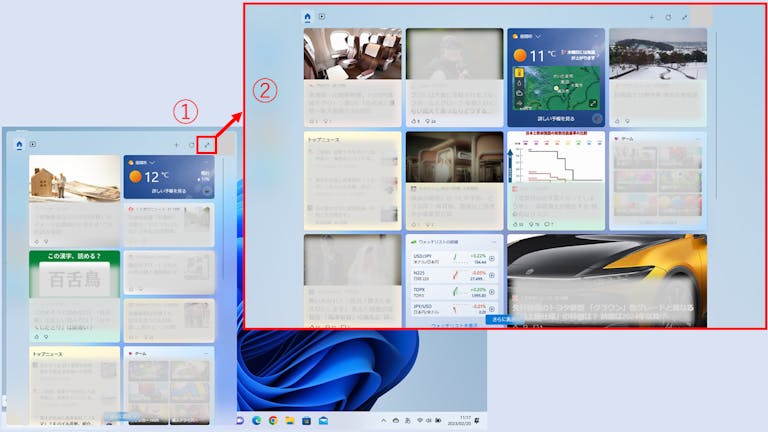Launch Google Chrome from taskbar
The height and width of the screenshot is (432, 768).
273,421
